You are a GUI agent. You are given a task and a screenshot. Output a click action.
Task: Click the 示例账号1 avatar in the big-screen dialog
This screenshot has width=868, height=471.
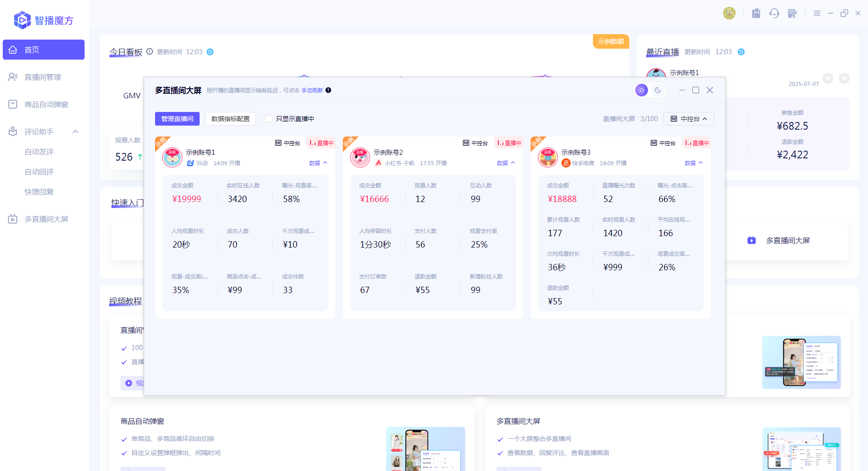coord(172,157)
